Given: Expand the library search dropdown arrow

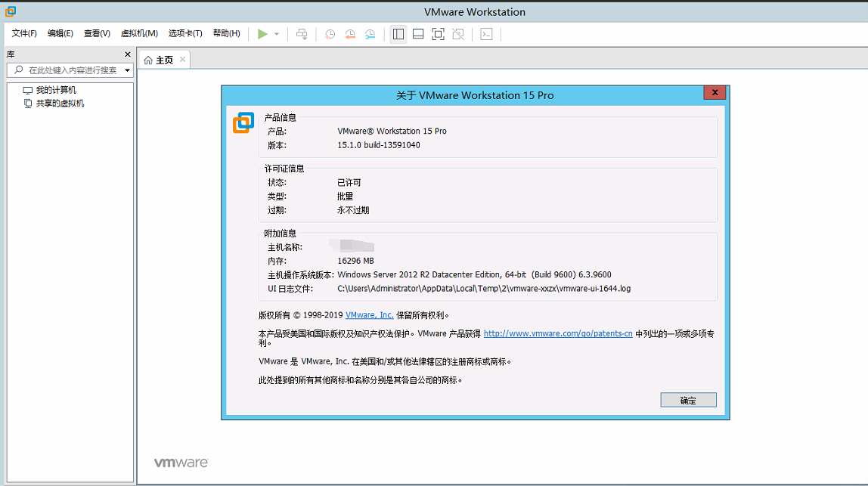Looking at the screenshot, I should point(127,70).
